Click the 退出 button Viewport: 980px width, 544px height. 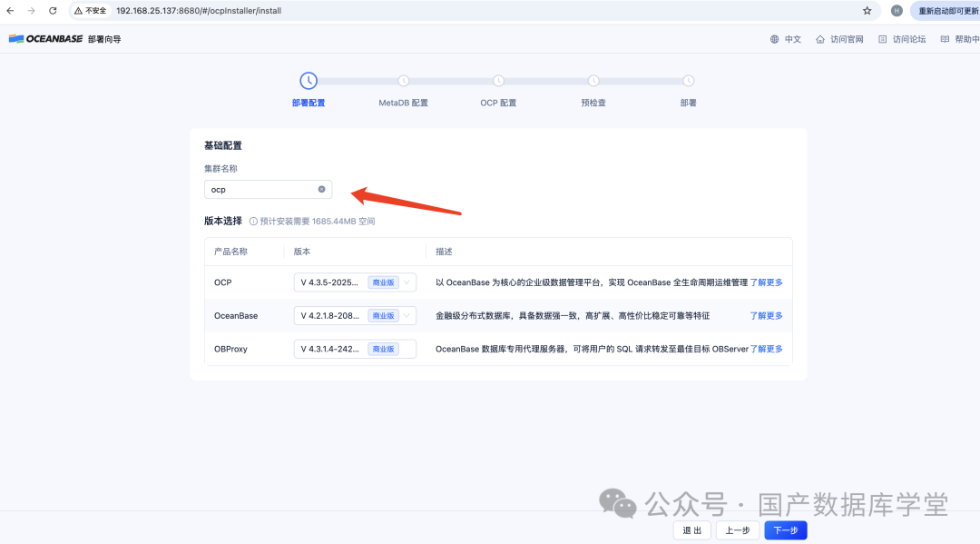pyautogui.click(x=691, y=530)
